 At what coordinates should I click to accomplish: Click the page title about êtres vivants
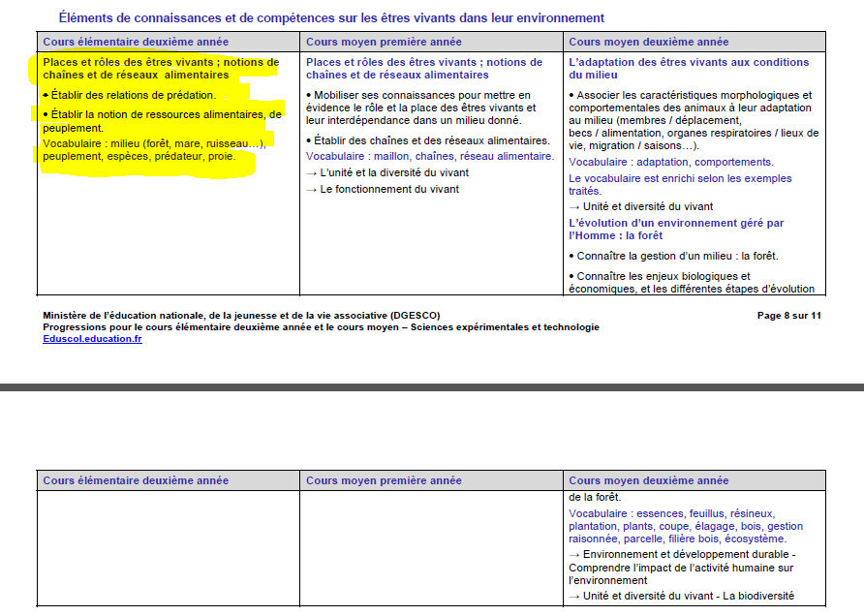coord(331,17)
